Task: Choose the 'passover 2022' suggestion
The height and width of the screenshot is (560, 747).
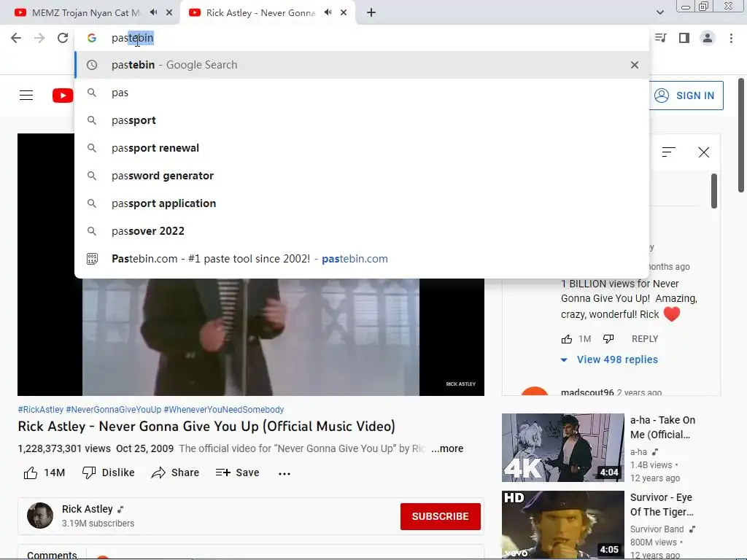Action: pyautogui.click(x=362, y=231)
